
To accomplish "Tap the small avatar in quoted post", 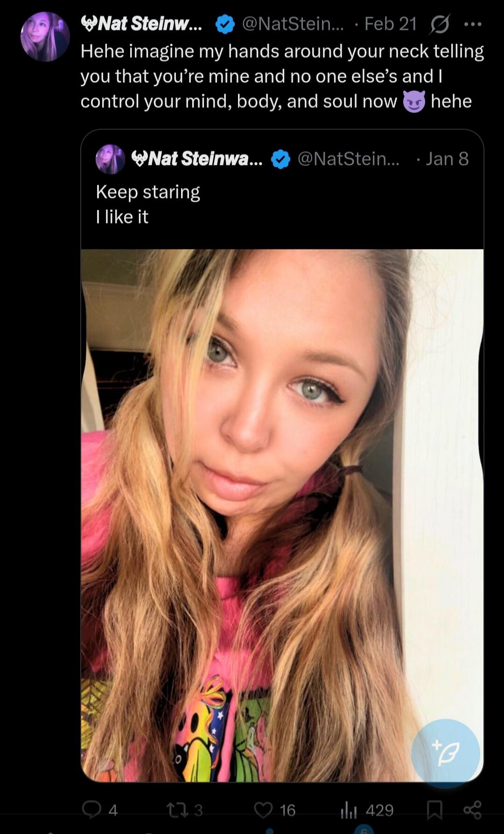I will click(110, 159).
